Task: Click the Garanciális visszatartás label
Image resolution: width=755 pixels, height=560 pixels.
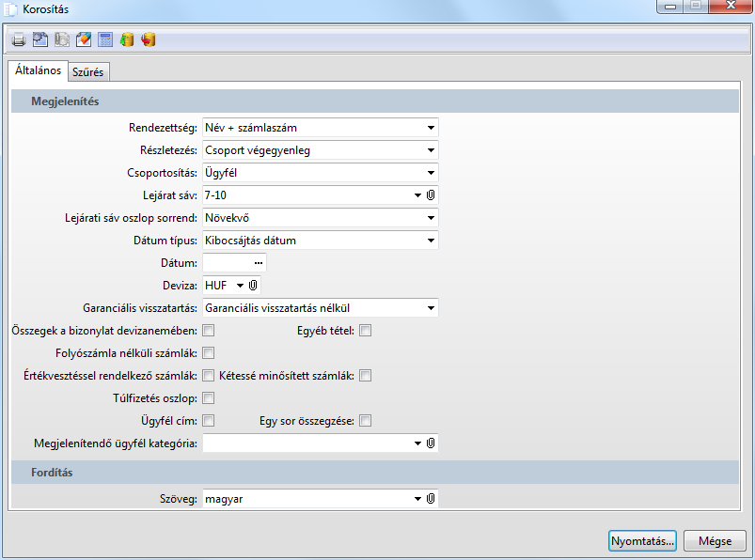Action: click(140, 308)
